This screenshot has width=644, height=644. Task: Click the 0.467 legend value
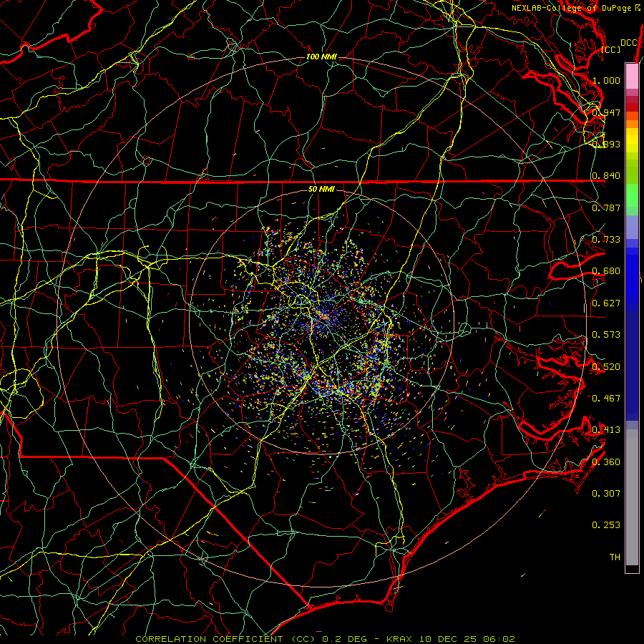coord(606,399)
